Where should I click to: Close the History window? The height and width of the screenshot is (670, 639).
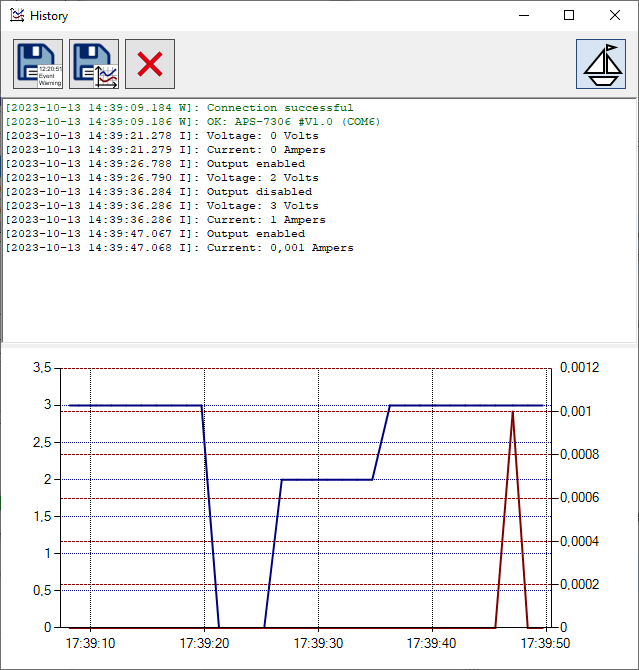pos(615,15)
